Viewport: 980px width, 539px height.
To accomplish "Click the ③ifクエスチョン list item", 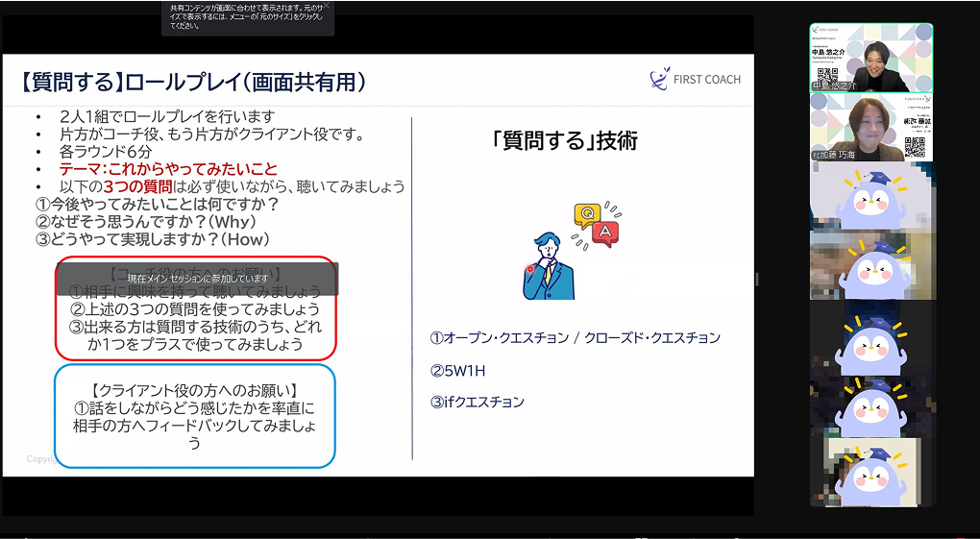I will click(x=477, y=402).
